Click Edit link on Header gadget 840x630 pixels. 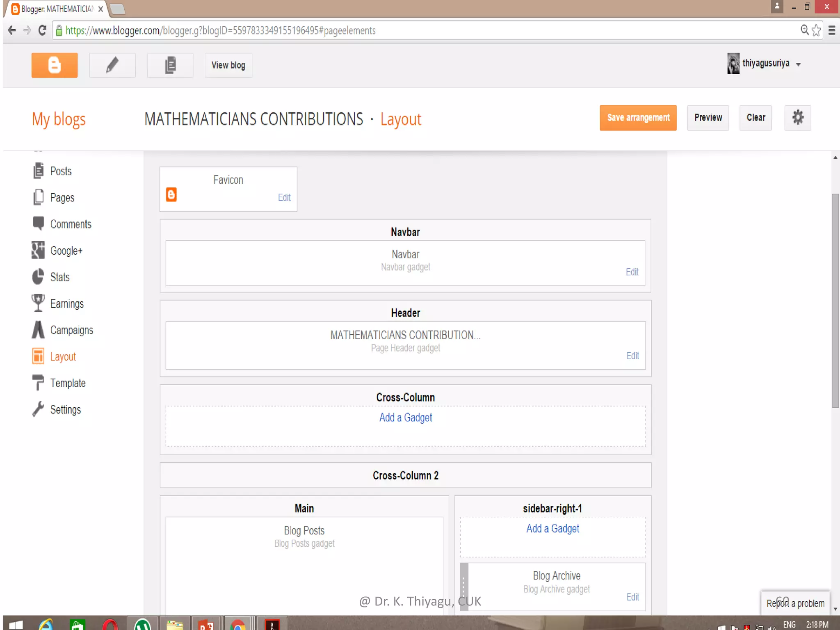click(x=632, y=356)
